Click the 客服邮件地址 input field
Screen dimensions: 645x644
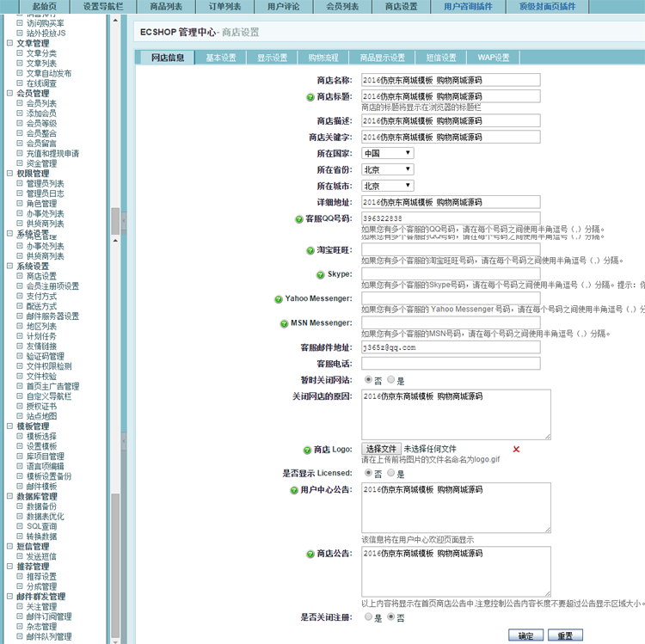coord(451,347)
